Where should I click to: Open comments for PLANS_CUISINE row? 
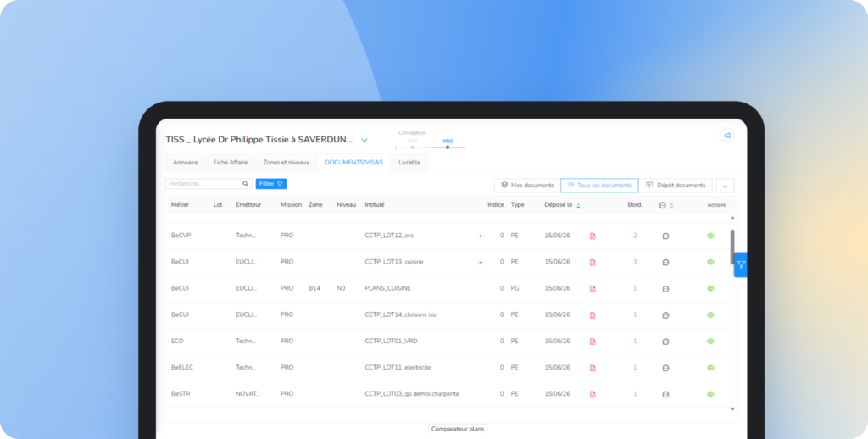click(x=665, y=289)
